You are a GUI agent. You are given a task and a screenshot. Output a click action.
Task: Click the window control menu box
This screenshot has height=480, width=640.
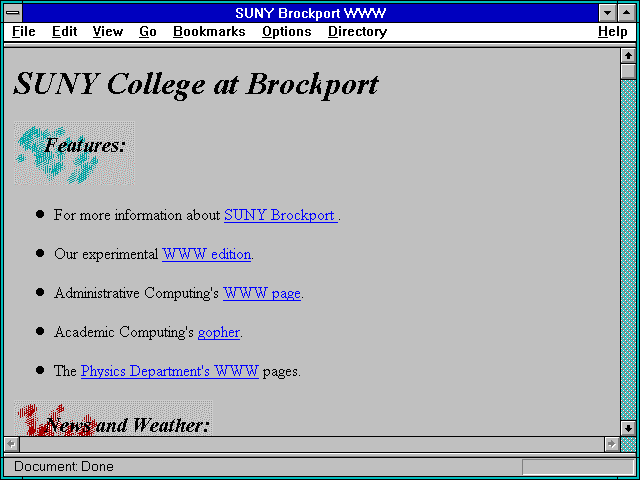[x=13, y=13]
